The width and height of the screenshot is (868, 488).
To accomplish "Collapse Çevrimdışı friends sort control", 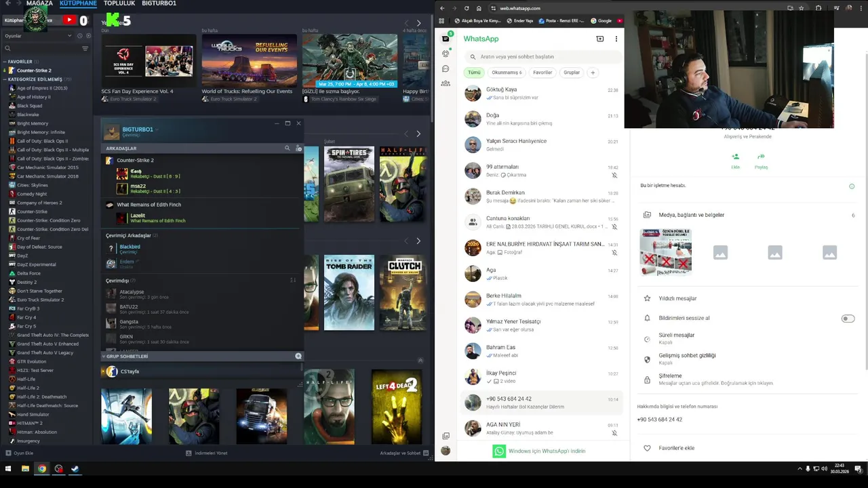I will [x=293, y=280].
